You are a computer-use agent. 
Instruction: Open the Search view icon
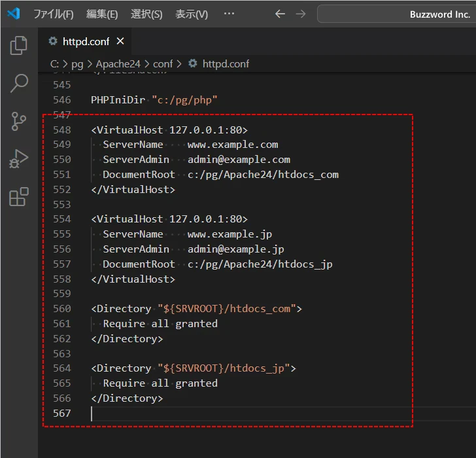tap(19, 83)
